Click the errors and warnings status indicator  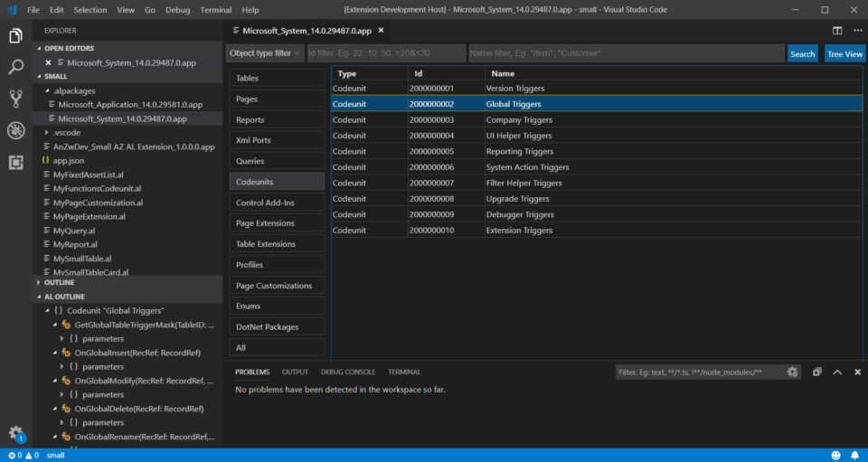pyautogui.click(x=24, y=456)
